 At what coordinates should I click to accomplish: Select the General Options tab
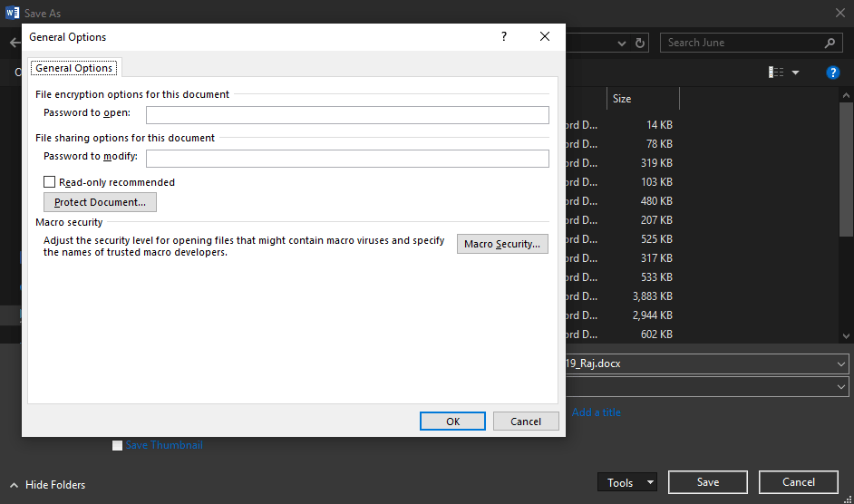click(x=73, y=68)
